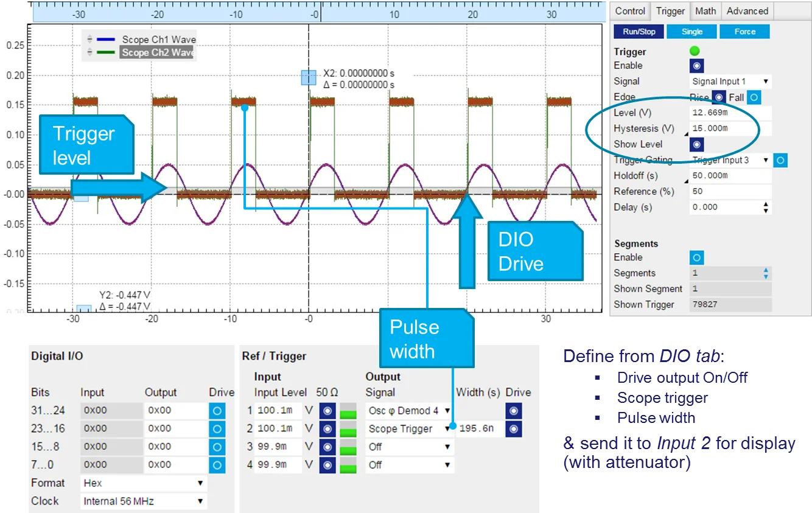Edit Output value for bits 7…0
812x513 pixels.
tap(175, 465)
